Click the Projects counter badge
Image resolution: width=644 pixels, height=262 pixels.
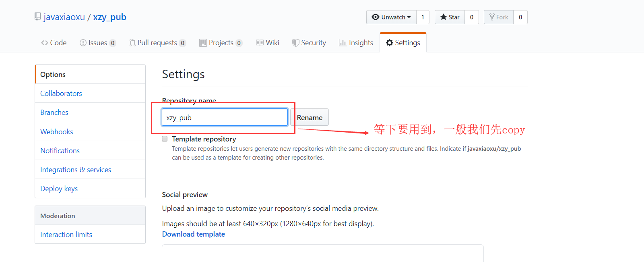pyautogui.click(x=239, y=43)
